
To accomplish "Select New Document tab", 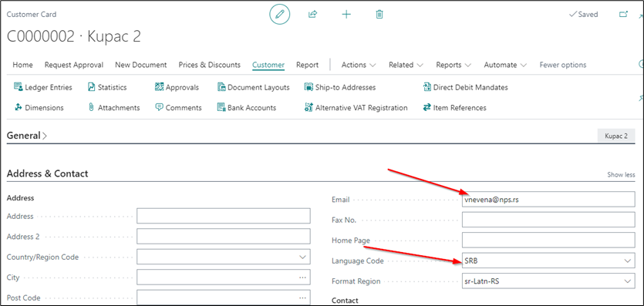I will click(141, 65).
